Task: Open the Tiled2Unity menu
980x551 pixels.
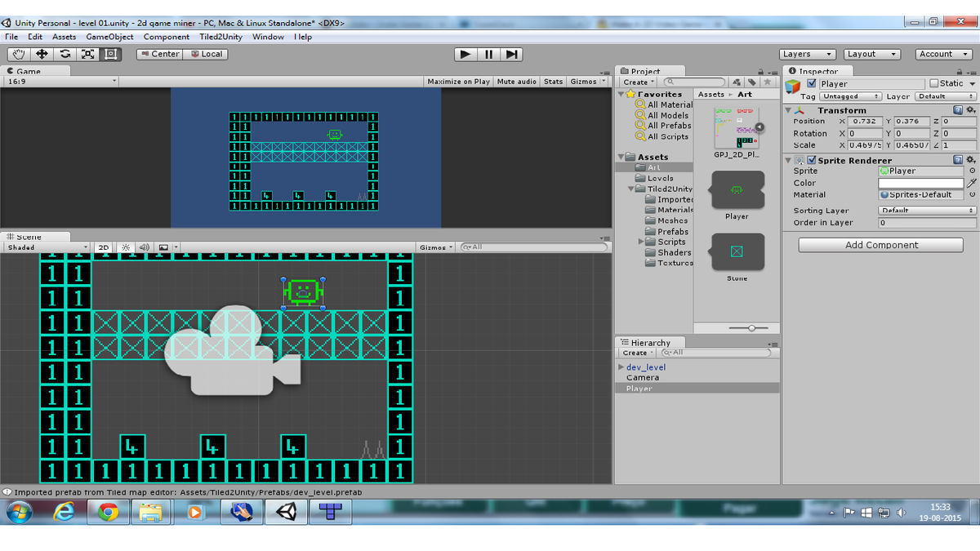Action: pos(221,37)
